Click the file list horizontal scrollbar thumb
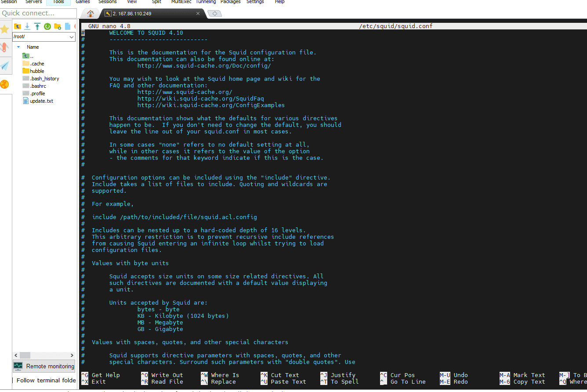 click(25, 355)
